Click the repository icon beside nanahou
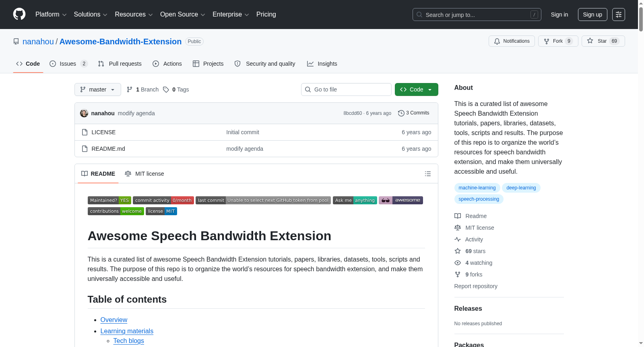644x347 pixels. (16, 42)
